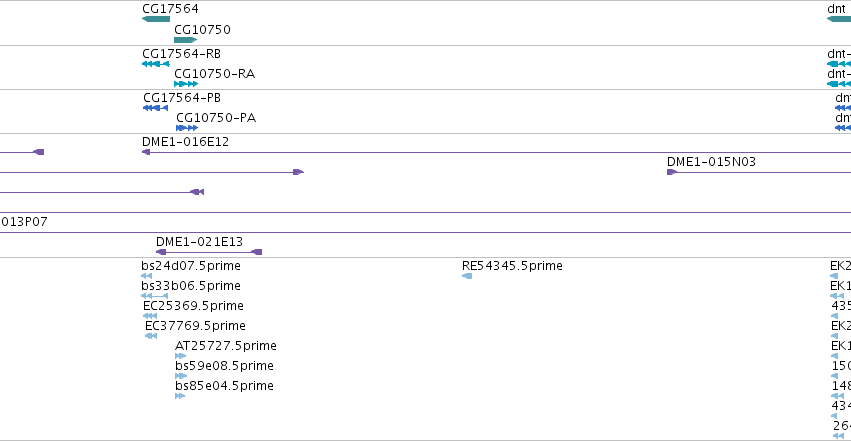Screen dimensions: 851x441
Task: Click the EC25369.5prime EST arrows
Action: tap(150, 316)
